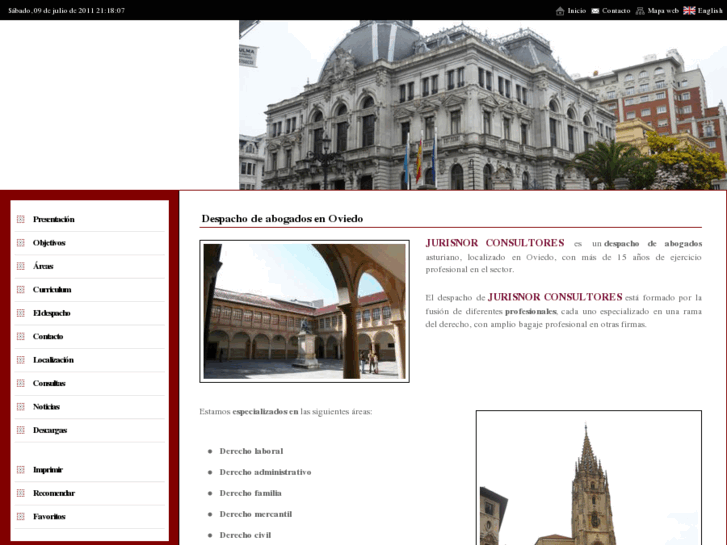Click the courtyard arches photo

click(x=305, y=311)
